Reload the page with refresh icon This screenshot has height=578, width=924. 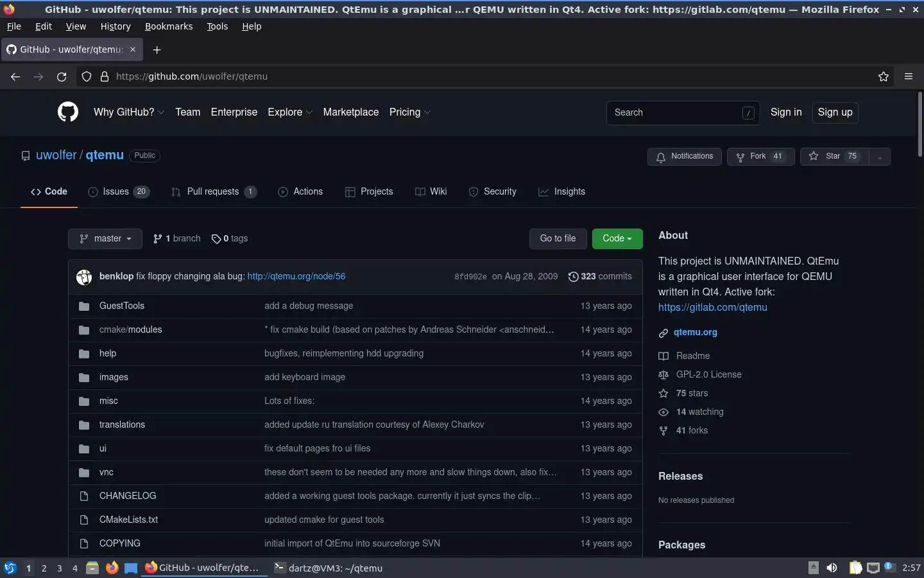click(62, 76)
